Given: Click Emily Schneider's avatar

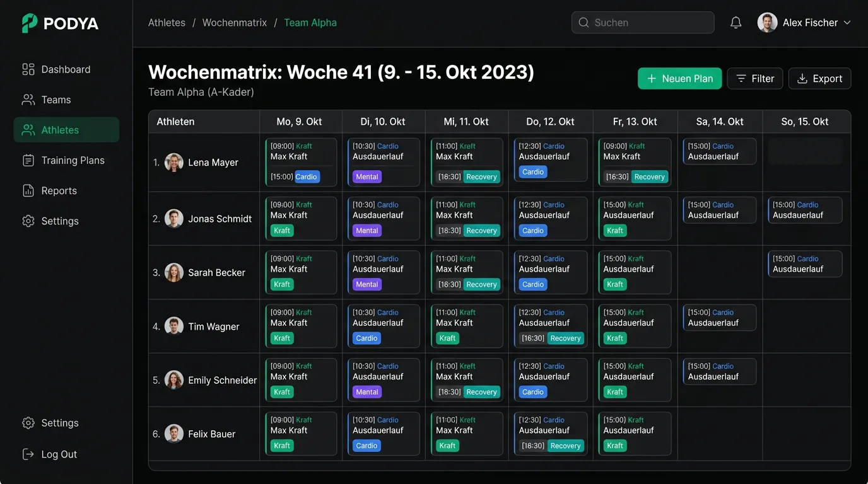Looking at the screenshot, I should 174,380.
